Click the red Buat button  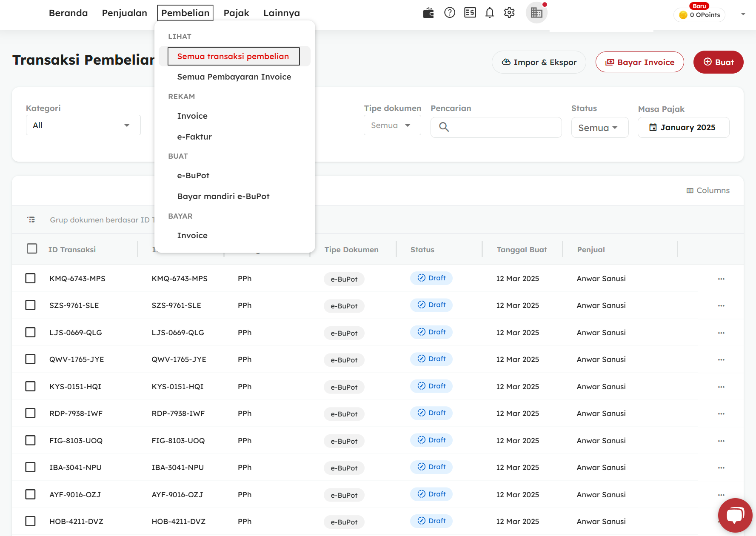[x=718, y=62]
